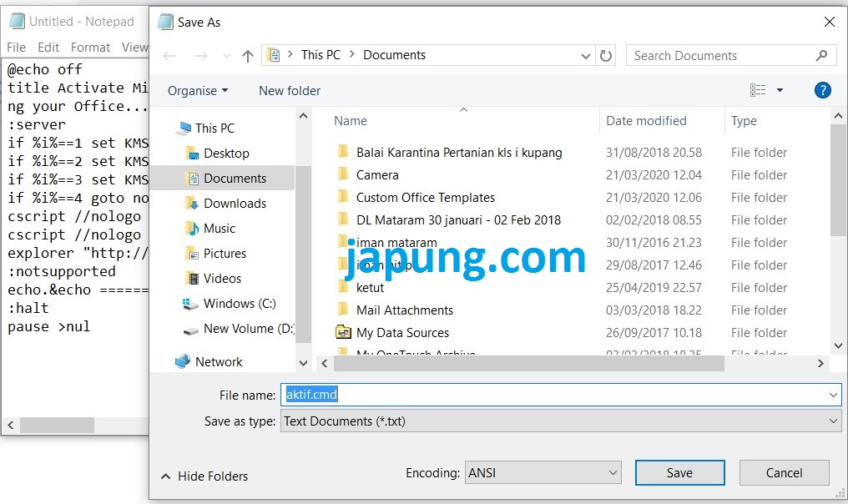The width and height of the screenshot is (848, 504).
Task: Click the Save button
Action: coord(679,472)
